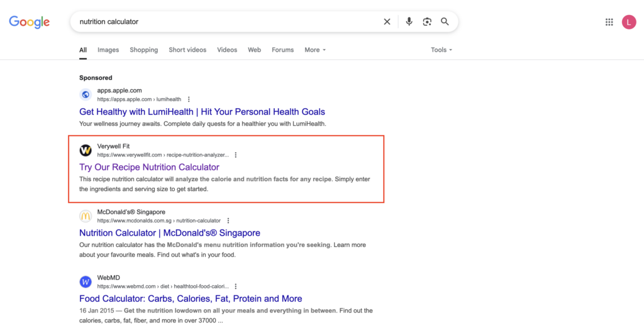644x335 pixels.
Task: Open three-dot menu for WebMD result
Action: pos(236,286)
